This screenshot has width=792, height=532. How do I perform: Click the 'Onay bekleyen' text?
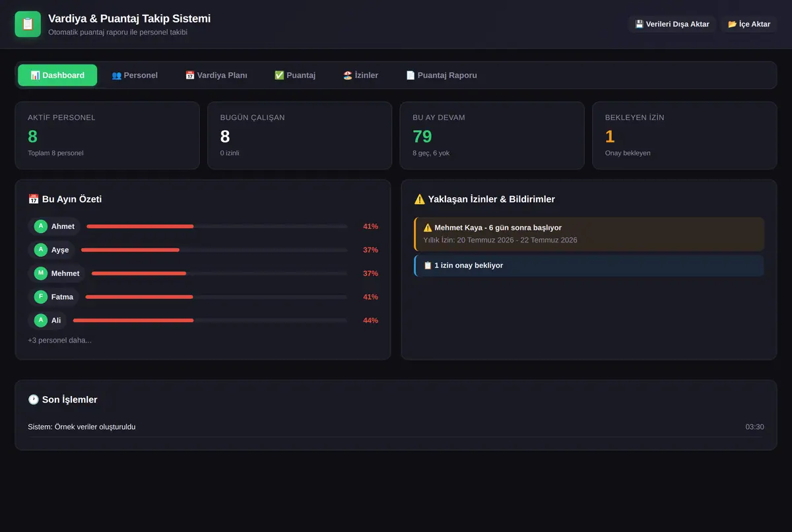[628, 153]
